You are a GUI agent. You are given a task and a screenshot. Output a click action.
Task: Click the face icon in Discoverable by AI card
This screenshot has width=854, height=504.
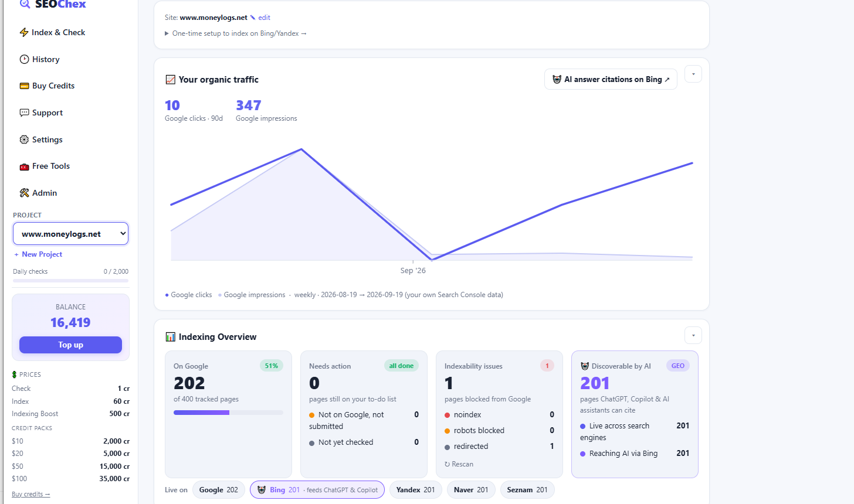click(x=585, y=366)
